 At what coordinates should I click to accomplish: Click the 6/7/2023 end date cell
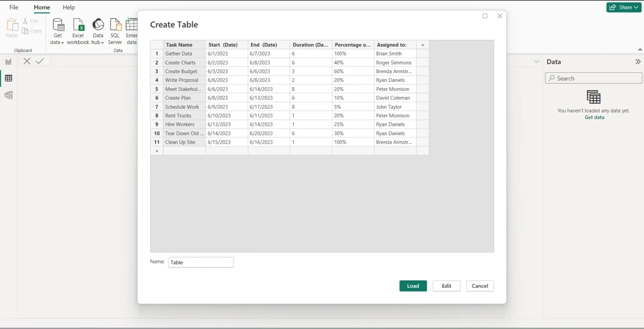(269, 53)
